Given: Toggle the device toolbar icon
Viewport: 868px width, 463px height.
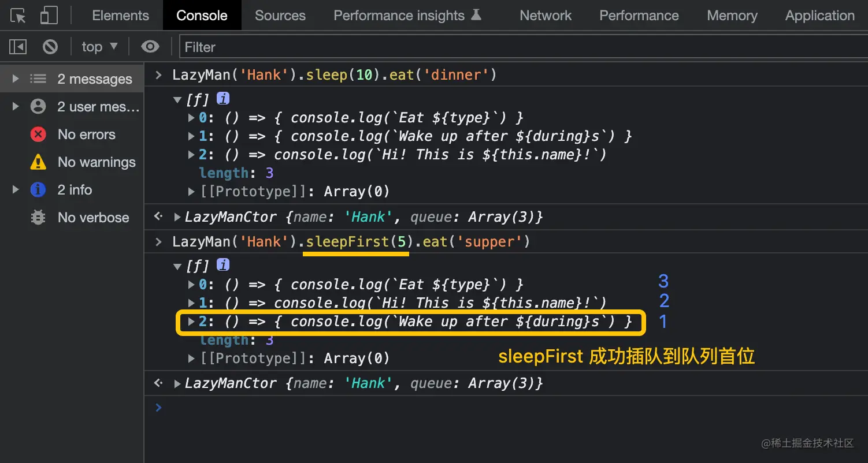Looking at the screenshot, I should point(49,16).
